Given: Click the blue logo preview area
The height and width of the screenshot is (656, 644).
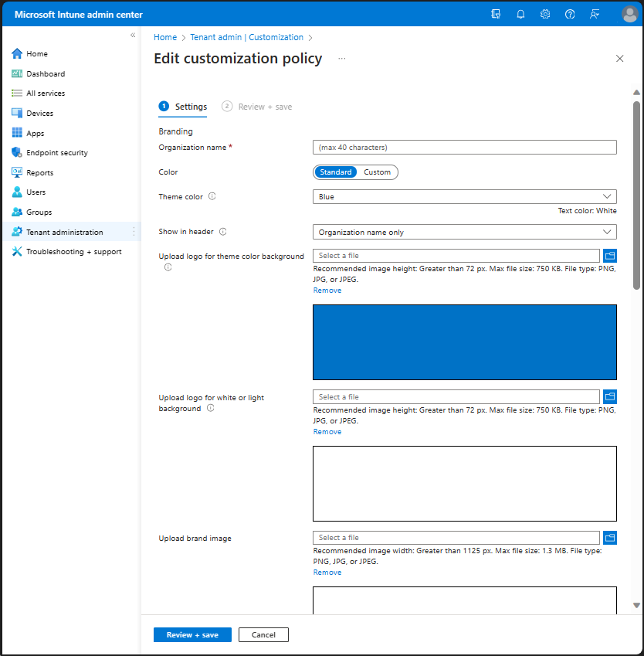Looking at the screenshot, I should pyautogui.click(x=464, y=340).
